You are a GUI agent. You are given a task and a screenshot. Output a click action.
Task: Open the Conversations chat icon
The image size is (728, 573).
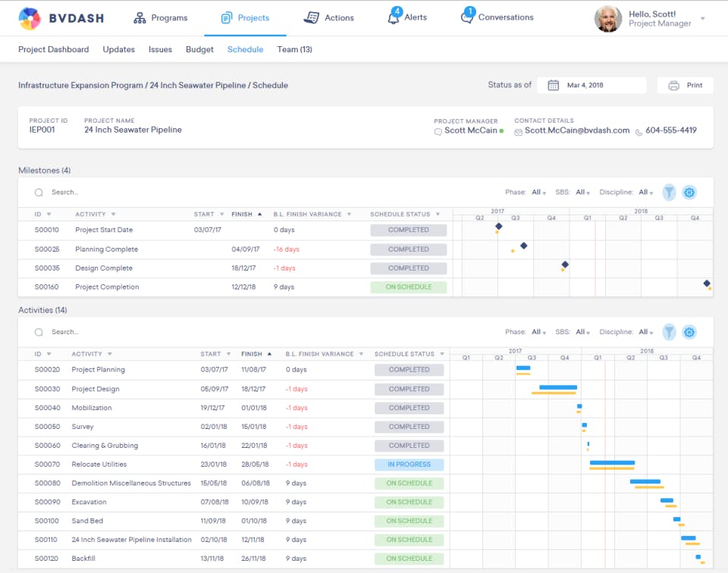(x=467, y=17)
